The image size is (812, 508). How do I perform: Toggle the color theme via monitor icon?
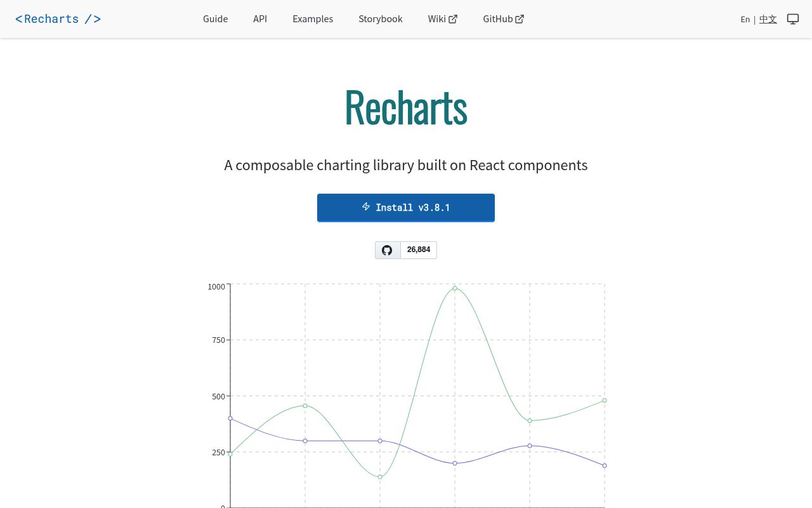click(793, 18)
